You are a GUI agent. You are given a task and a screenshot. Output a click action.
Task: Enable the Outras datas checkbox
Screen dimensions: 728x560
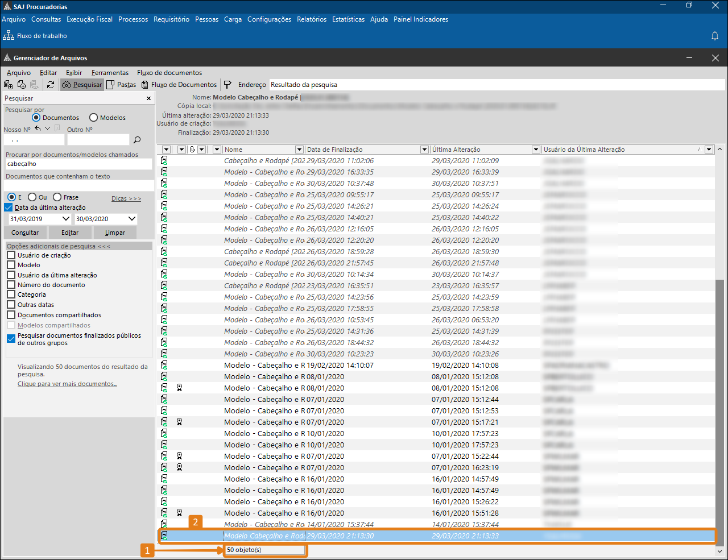click(x=11, y=305)
